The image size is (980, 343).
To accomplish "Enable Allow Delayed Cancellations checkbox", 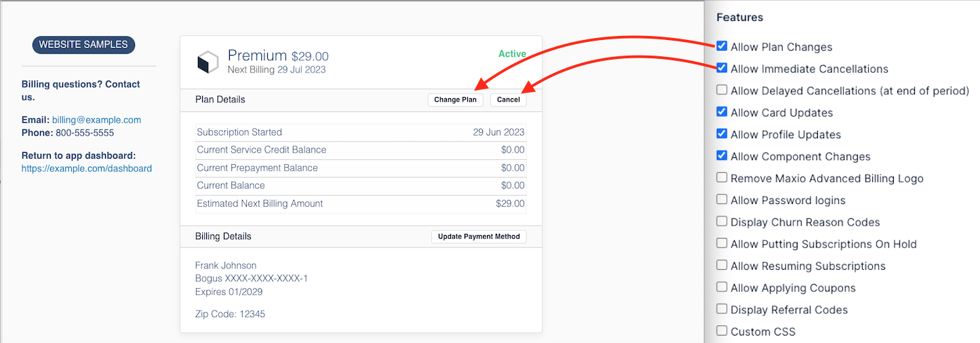I will pyautogui.click(x=722, y=89).
